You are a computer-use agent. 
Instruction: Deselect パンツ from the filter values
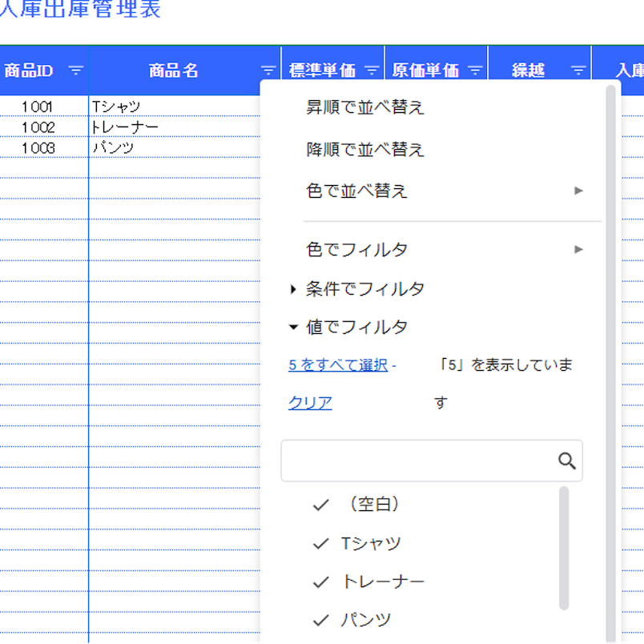point(320,619)
